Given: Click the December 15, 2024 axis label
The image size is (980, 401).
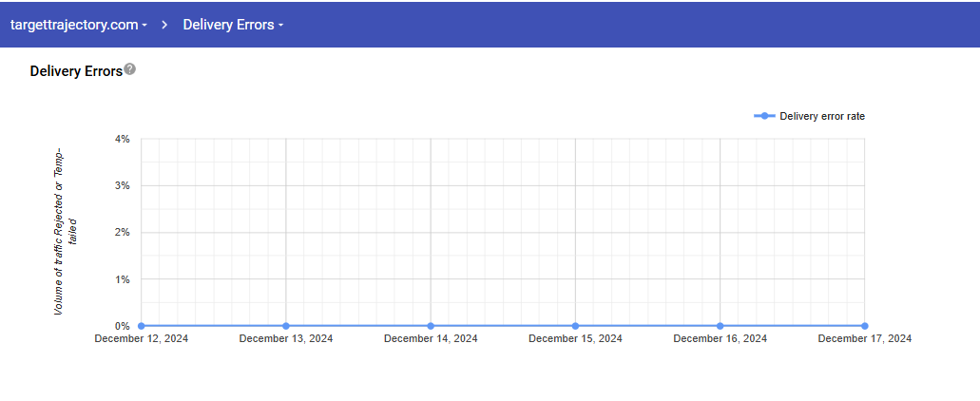Looking at the screenshot, I should (575, 338).
